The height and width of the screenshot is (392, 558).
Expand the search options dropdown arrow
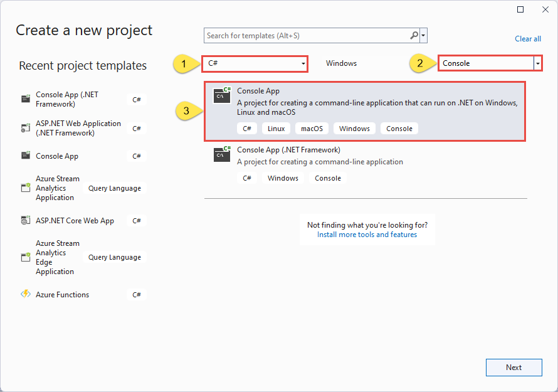coord(424,35)
